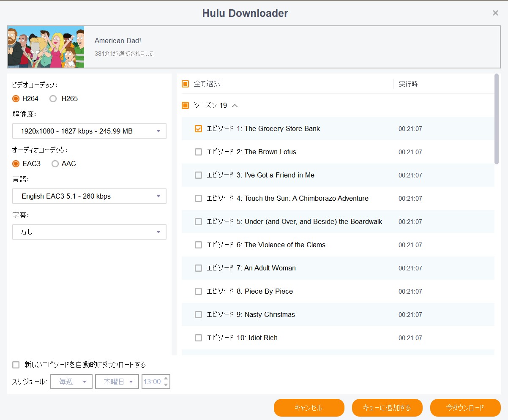Open the subtitle dropdown showing なし
508x420 pixels.
point(89,232)
